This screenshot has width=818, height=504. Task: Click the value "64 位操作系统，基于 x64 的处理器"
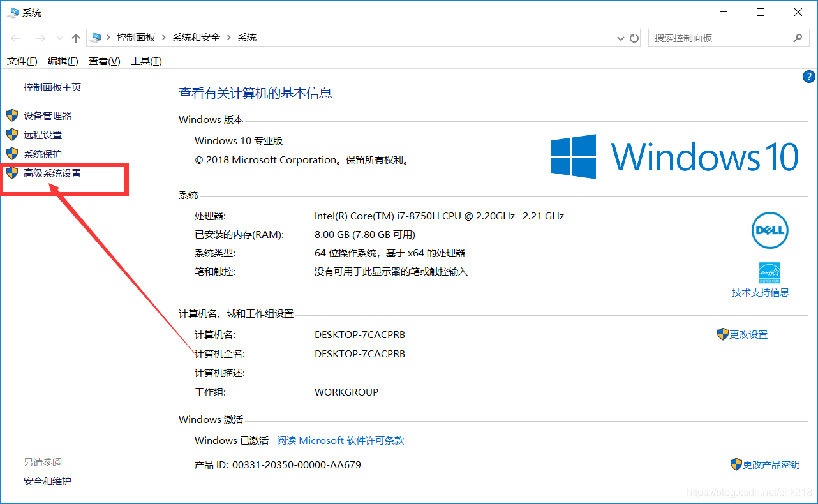point(390,253)
